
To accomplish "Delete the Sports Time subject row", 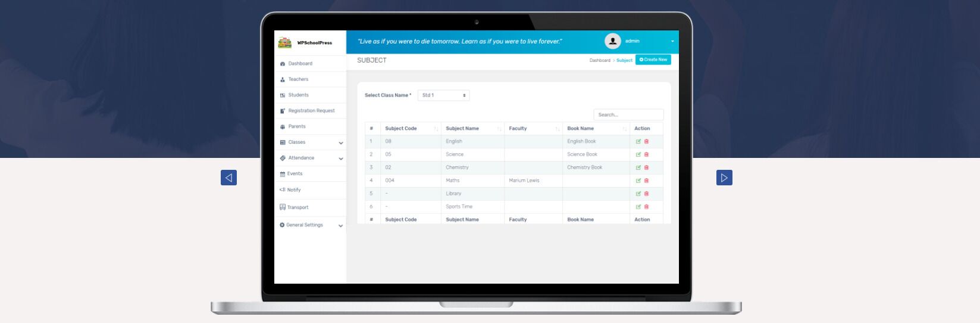I will (x=646, y=207).
